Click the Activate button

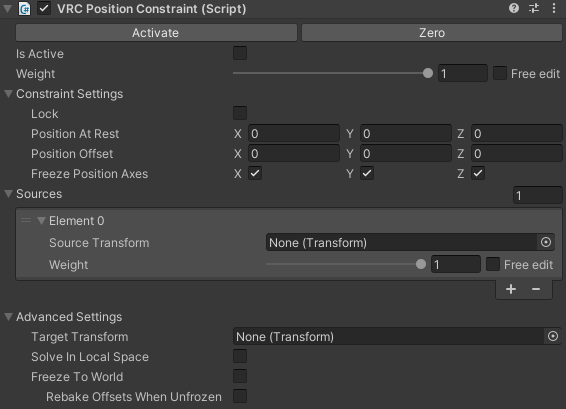click(156, 33)
